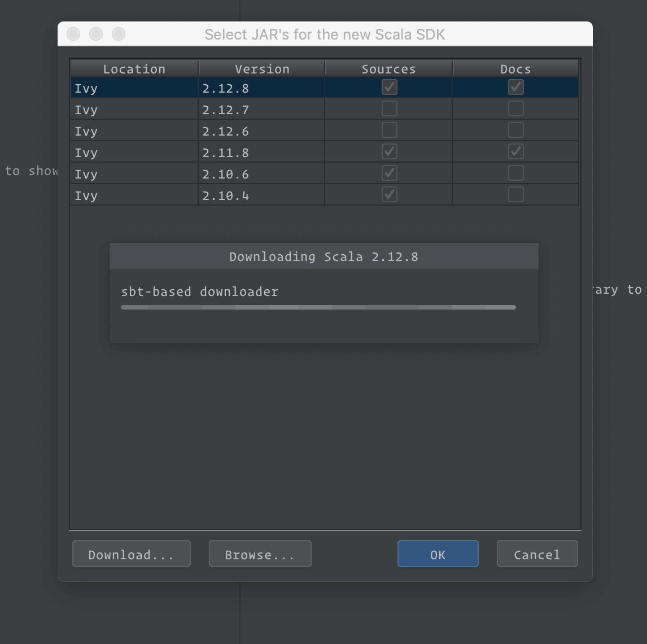Screen dimensions: 647x644
Task: Click the Ivy location cell of 2.12.8
Action: coord(134,88)
